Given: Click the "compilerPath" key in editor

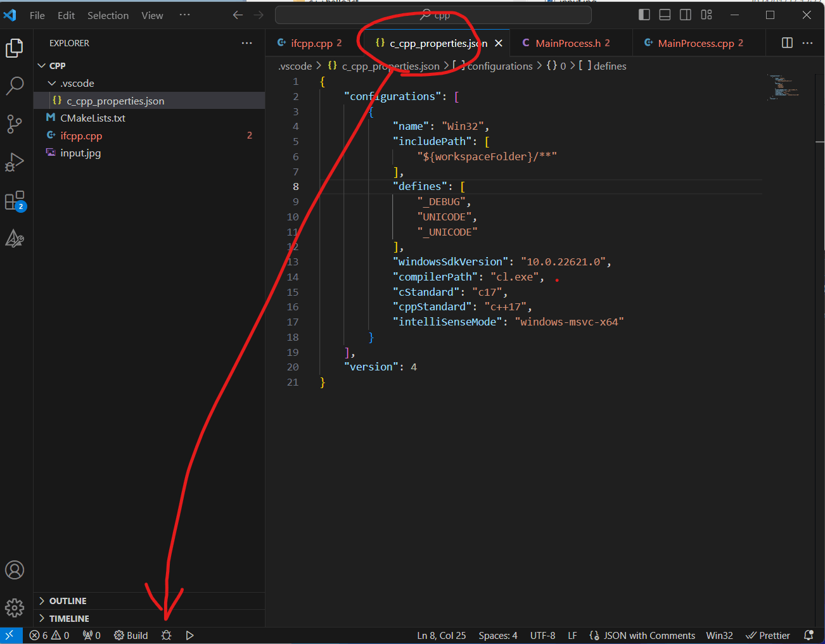Looking at the screenshot, I should (x=435, y=277).
